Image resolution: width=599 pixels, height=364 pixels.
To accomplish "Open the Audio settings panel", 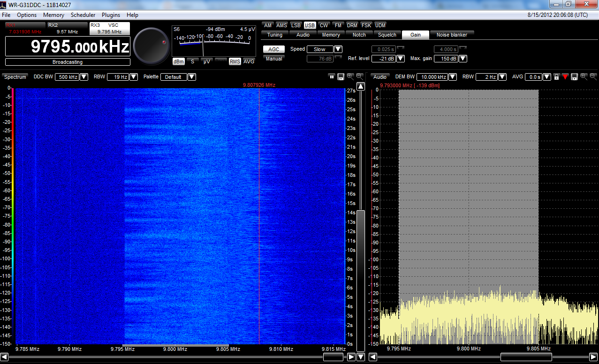I will 303,35.
